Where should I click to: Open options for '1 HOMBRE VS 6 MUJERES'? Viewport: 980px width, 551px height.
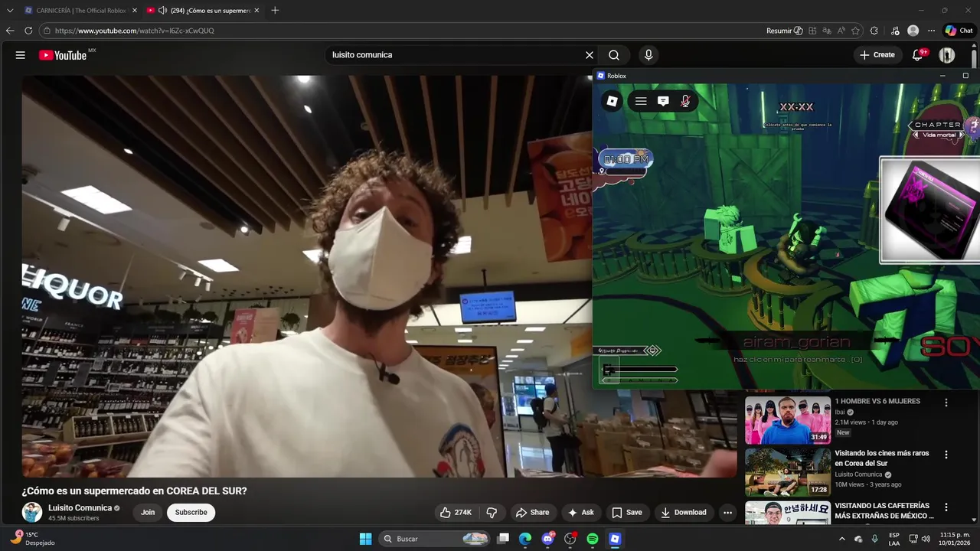point(946,403)
